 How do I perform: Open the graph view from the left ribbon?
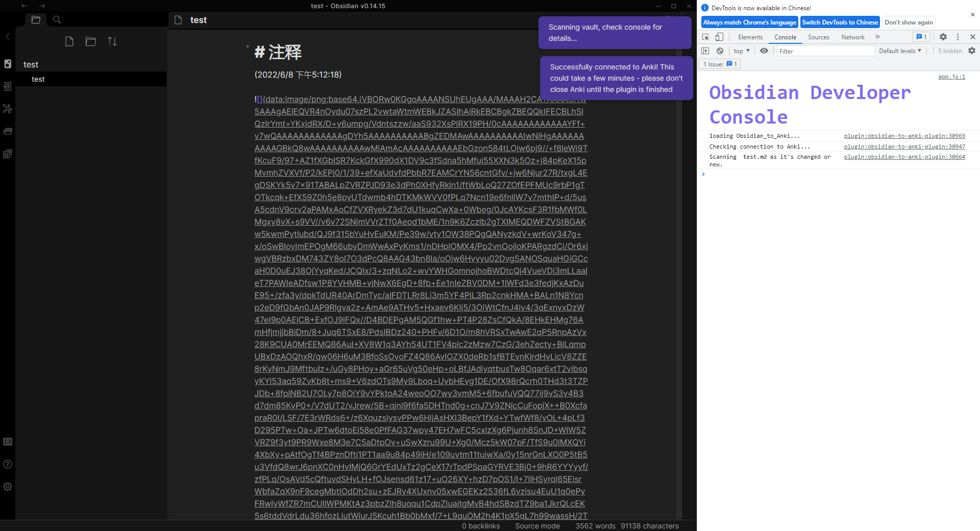(x=8, y=109)
